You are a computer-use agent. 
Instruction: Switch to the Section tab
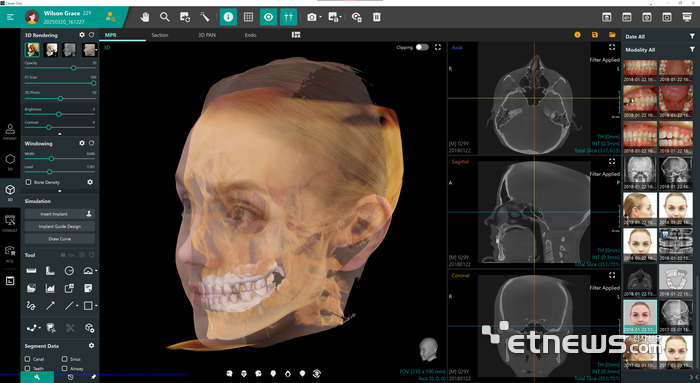pos(160,35)
